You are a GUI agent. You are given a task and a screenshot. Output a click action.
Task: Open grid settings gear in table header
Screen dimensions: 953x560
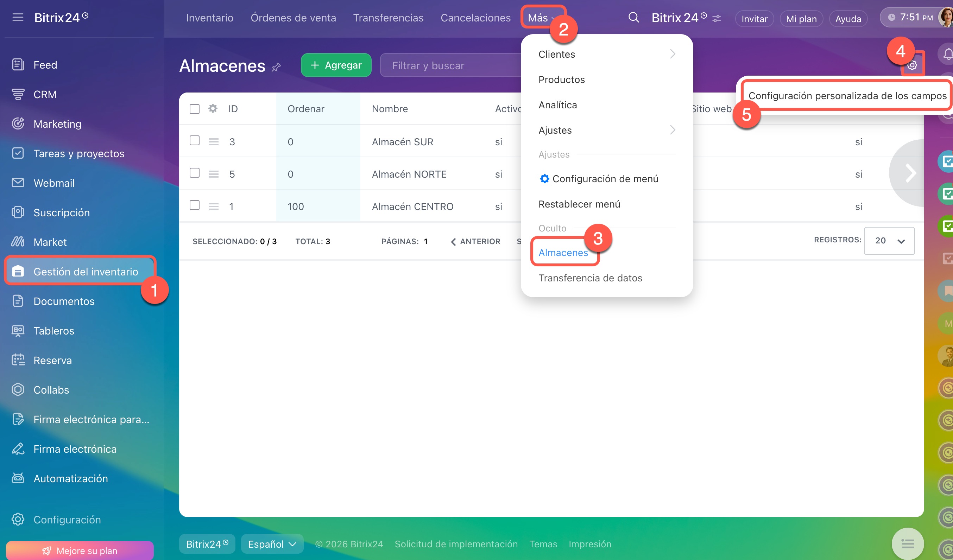tap(213, 109)
